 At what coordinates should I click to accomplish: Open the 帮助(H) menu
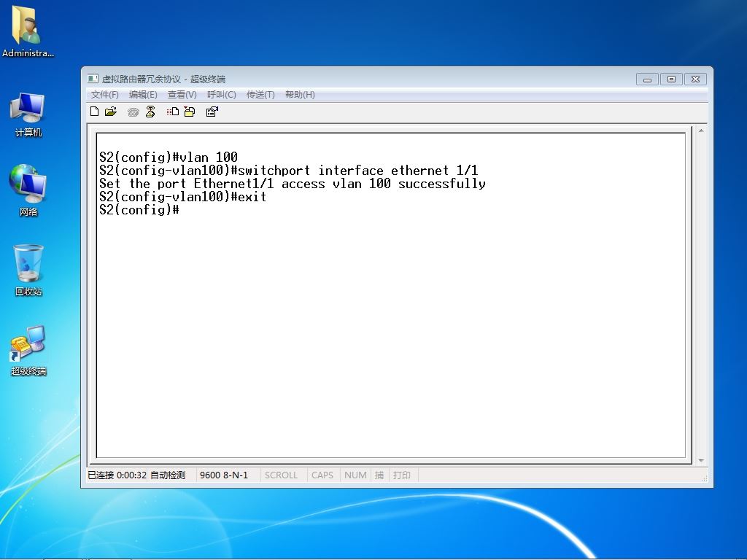[300, 94]
